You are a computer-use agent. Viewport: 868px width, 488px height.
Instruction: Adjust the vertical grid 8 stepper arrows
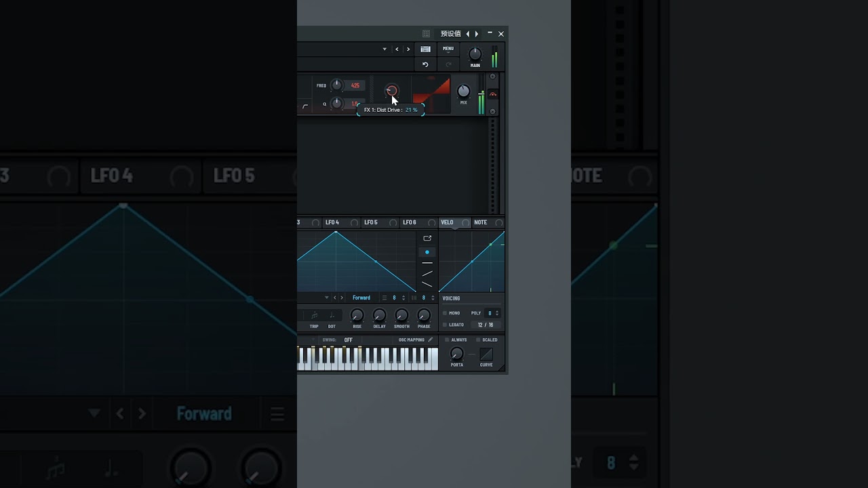(433, 298)
